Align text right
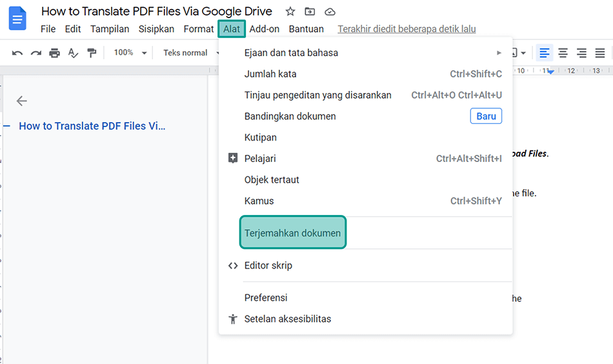Screen dimensions: 613x364 581,53
